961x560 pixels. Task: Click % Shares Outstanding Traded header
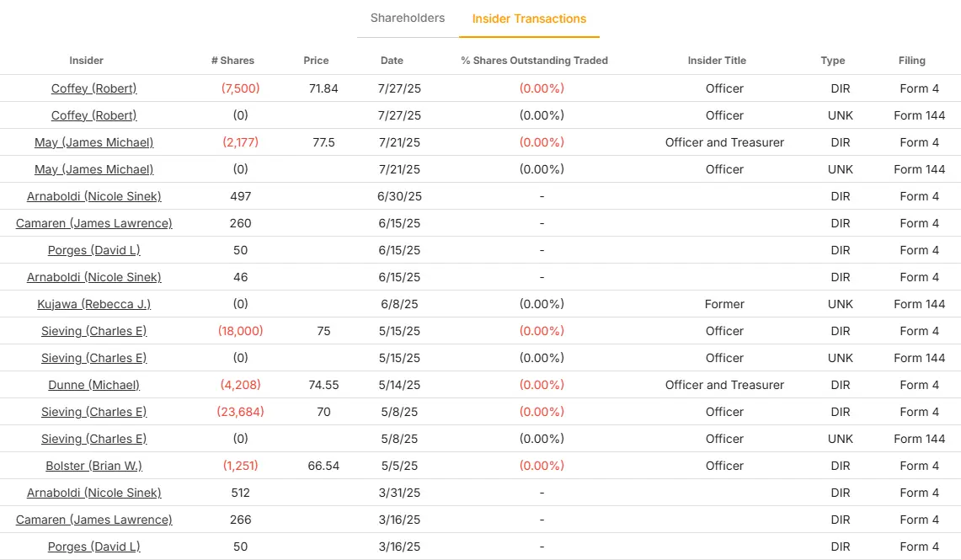click(534, 61)
